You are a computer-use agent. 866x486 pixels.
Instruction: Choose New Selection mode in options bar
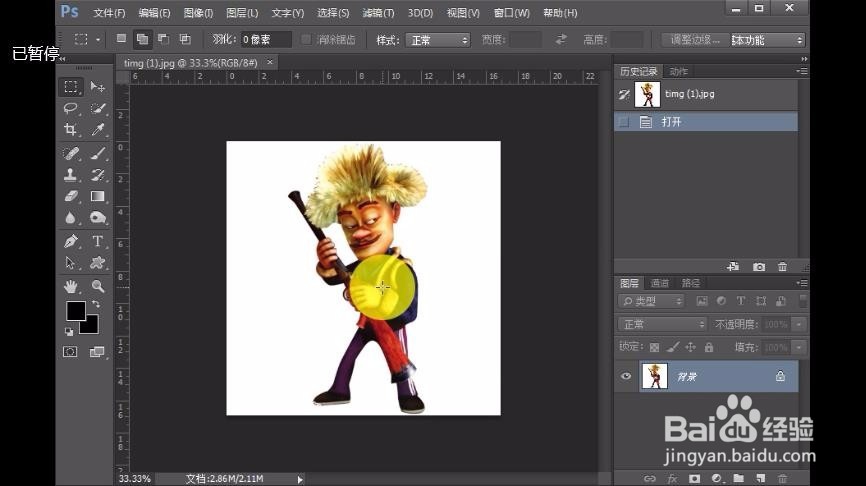(x=121, y=39)
